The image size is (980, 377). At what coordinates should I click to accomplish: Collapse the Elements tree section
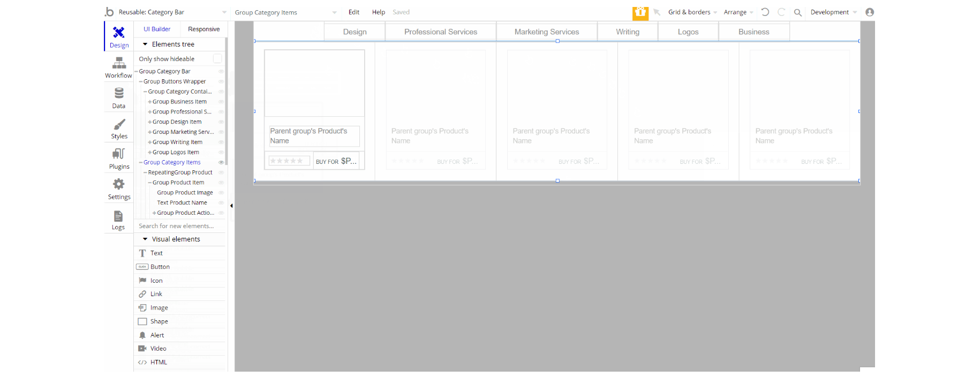pos(145,44)
